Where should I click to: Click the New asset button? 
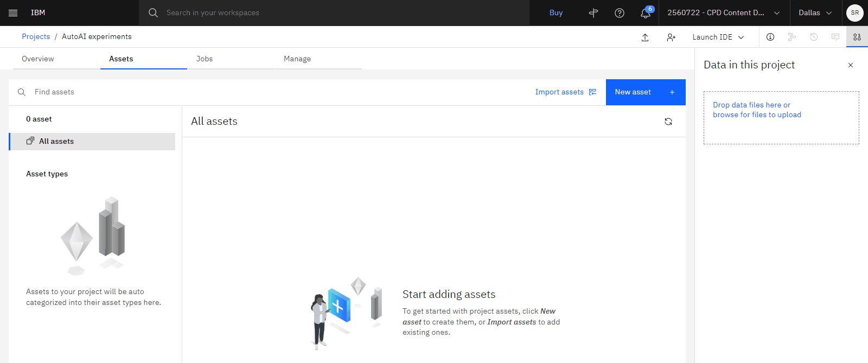[x=646, y=92]
